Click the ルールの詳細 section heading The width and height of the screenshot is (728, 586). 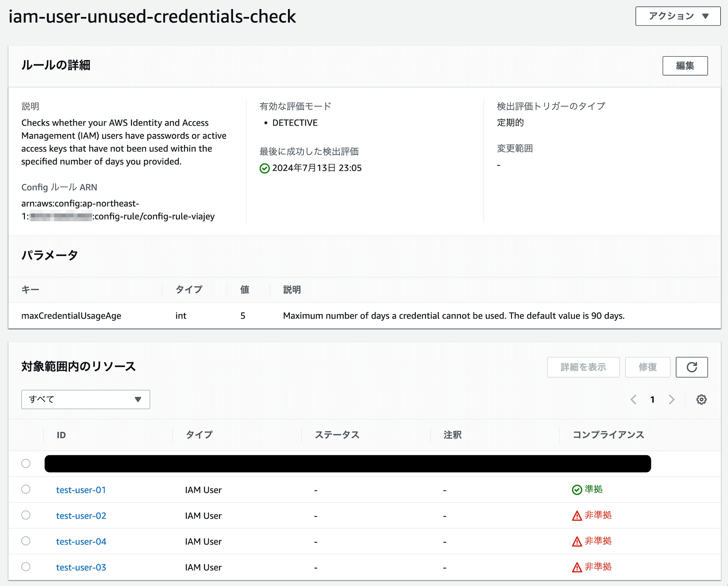coord(56,65)
